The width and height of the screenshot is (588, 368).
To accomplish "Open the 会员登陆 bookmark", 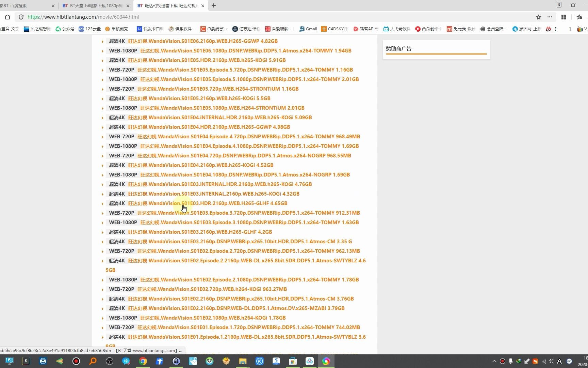I will tap(493, 29).
